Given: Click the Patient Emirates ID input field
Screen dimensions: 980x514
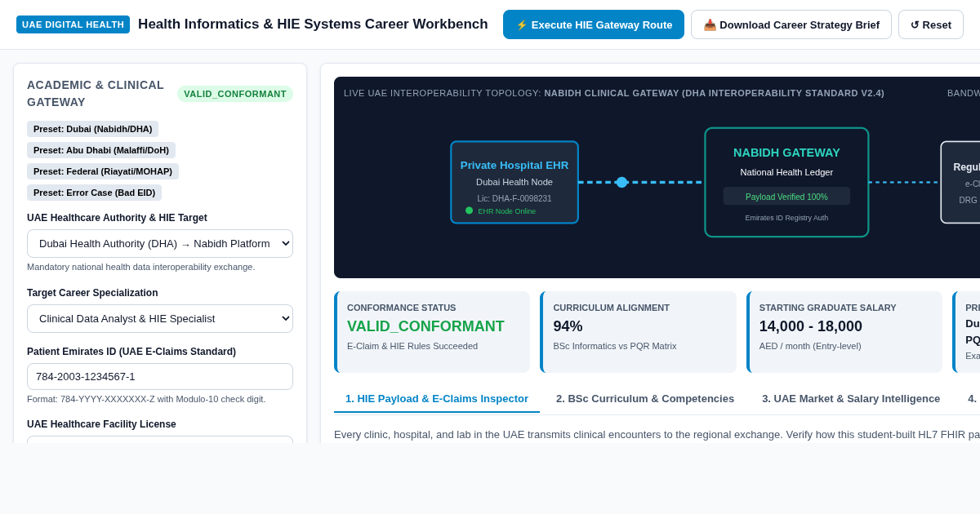Looking at the screenshot, I should [160, 376].
